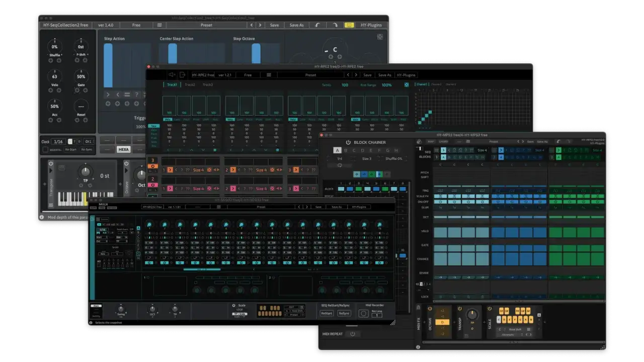The width and height of the screenshot is (644, 362).
Task: Toggle the MIDI REPEAT power button
Action: [x=352, y=333]
